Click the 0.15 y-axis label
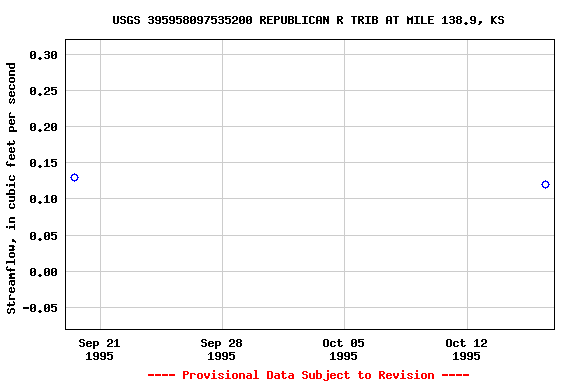This screenshot has width=576, height=384. [44, 163]
